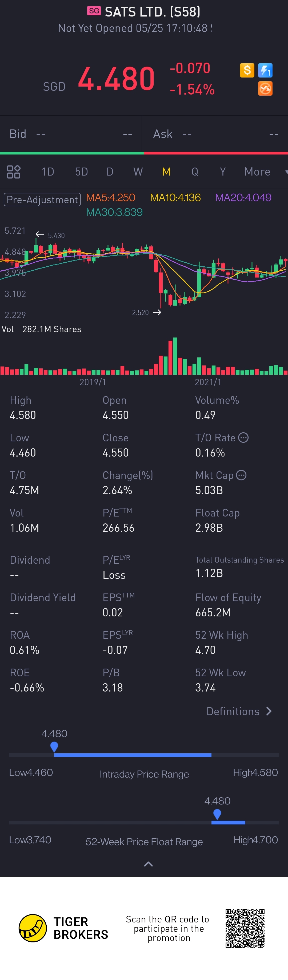Viewport: 288px width, 980px height.
Task: Open Mkt Cap info bubble
Action: click(x=241, y=475)
